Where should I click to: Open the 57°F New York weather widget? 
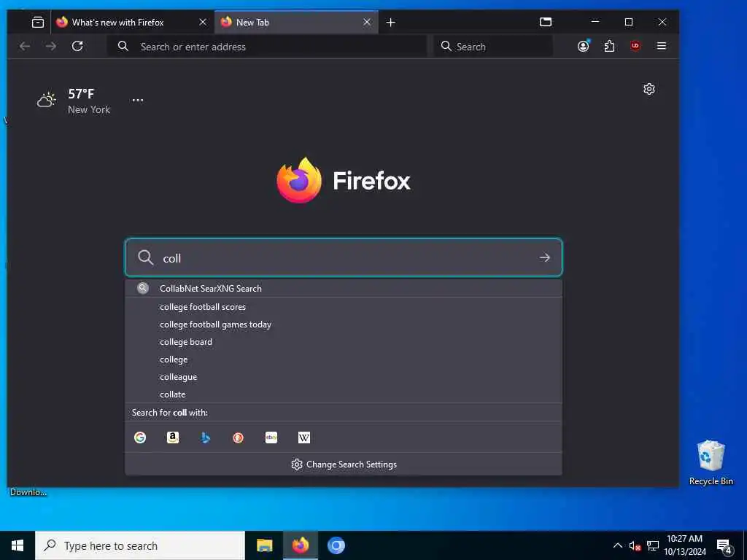coord(74,101)
